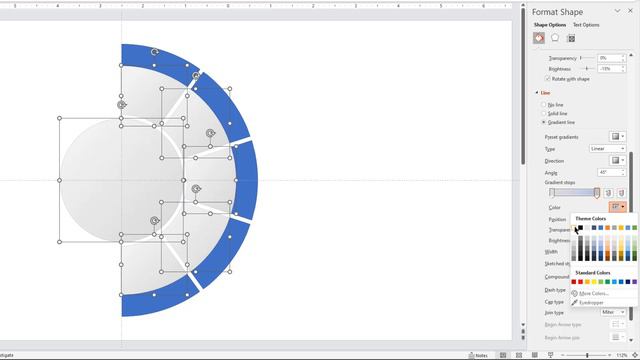Click the zoom out minus icon
The image size is (640, 360).
coord(563,356)
